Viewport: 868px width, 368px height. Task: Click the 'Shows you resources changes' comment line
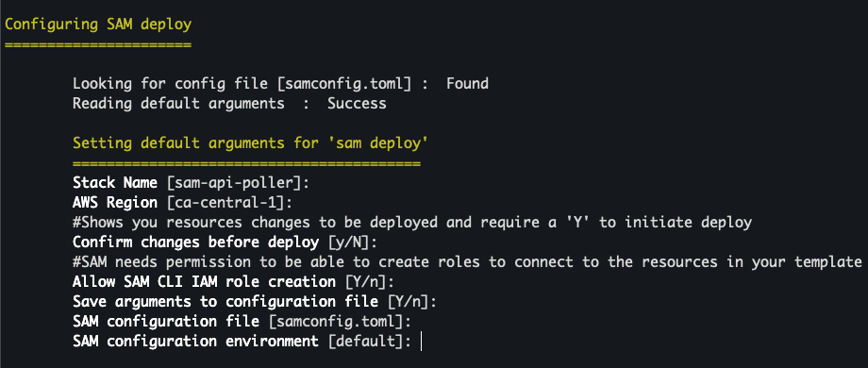point(412,223)
